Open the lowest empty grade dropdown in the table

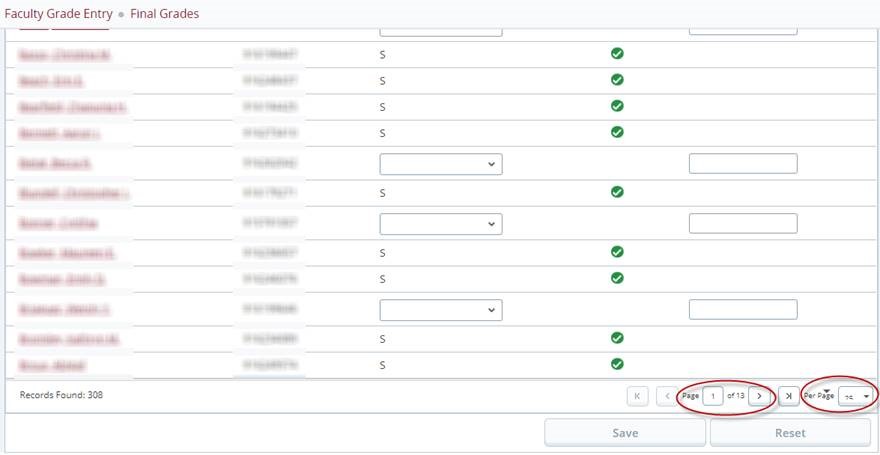pos(441,310)
